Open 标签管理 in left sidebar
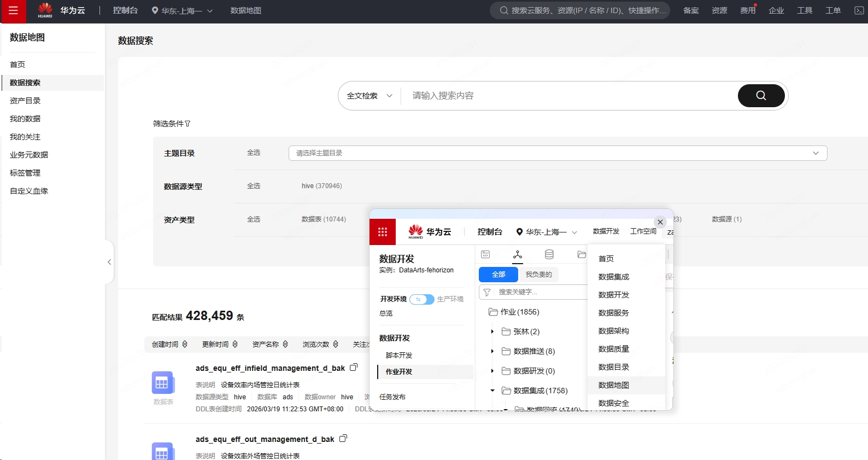Screen dimensions: 868x460 coord(25,173)
